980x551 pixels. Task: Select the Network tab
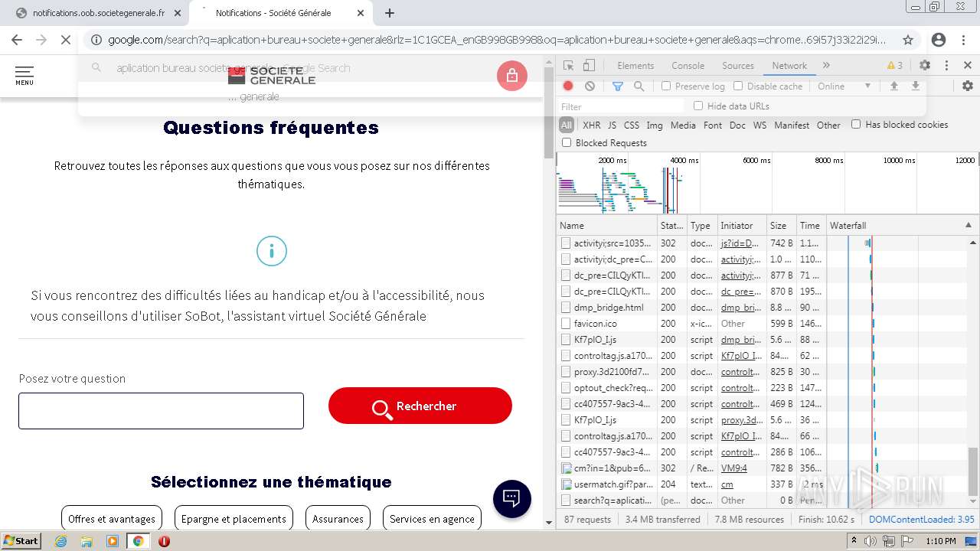click(789, 66)
